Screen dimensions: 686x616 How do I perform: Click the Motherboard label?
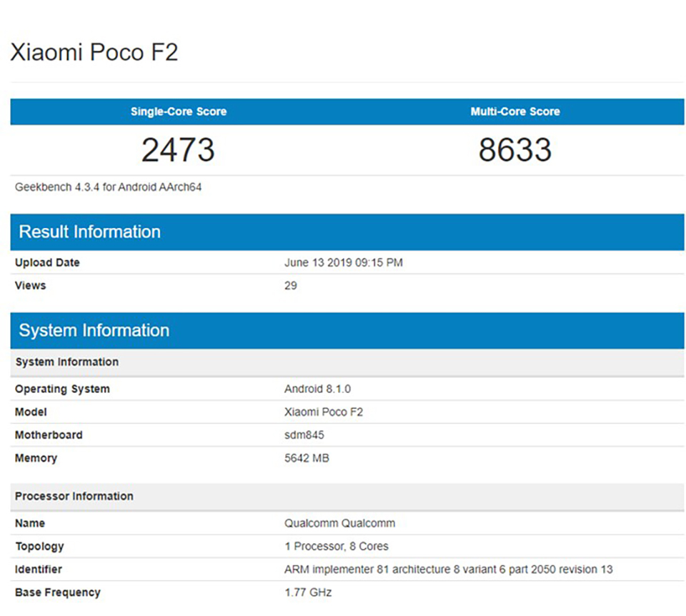pyautogui.click(x=49, y=435)
